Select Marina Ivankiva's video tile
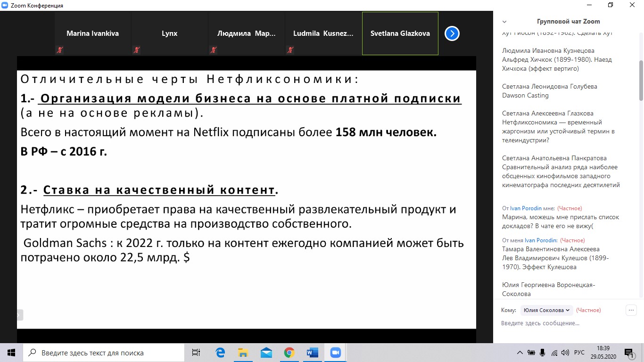Screen dimensions: 644x362 click(93, 33)
